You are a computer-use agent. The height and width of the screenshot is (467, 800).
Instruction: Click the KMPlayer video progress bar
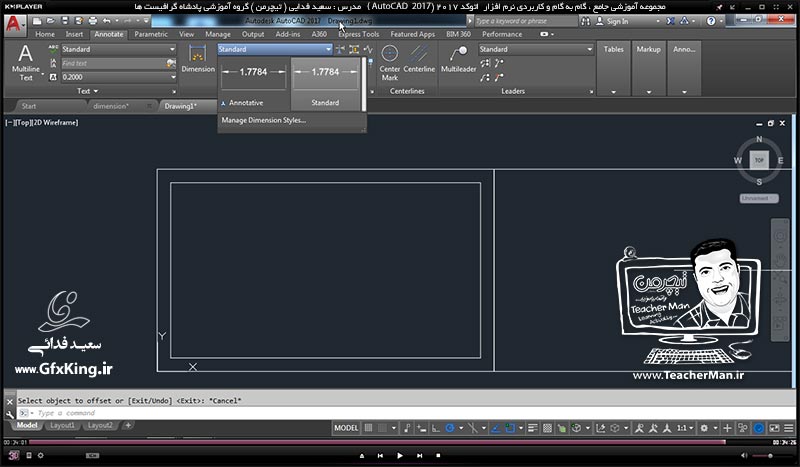(378, 442)
